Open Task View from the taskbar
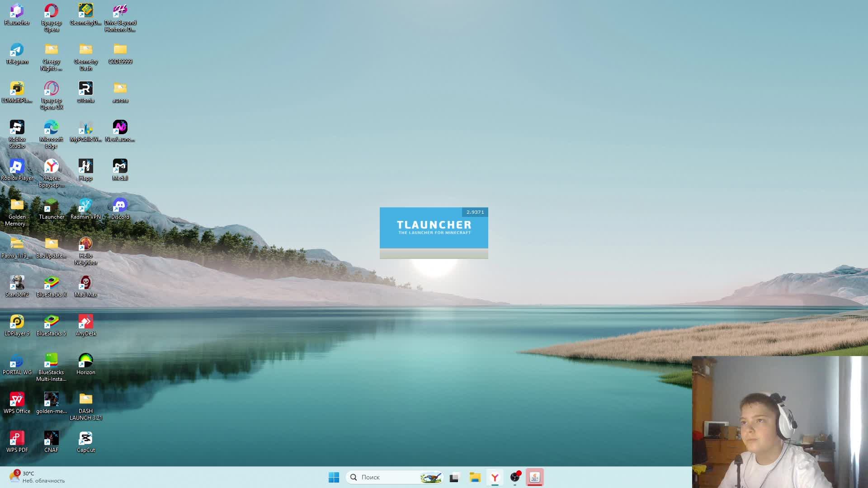The image size is (868, 488). tap(454, 477)
